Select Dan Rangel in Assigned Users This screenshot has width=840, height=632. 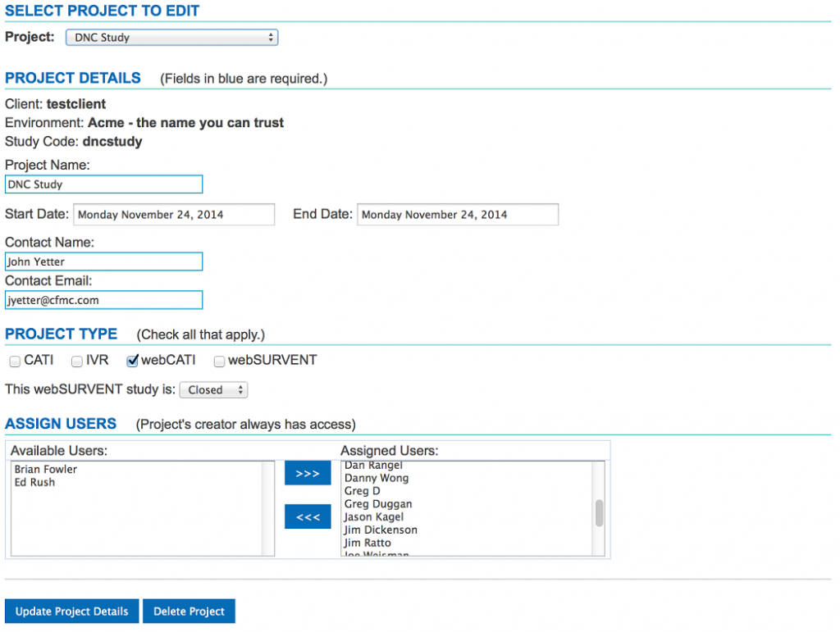coord(375,465)
